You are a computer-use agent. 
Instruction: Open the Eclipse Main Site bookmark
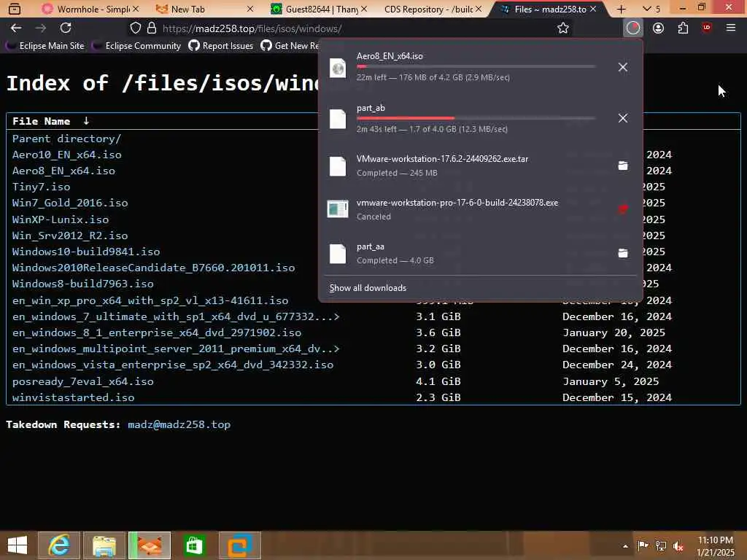pyautogui.click(x=44, y=46)
